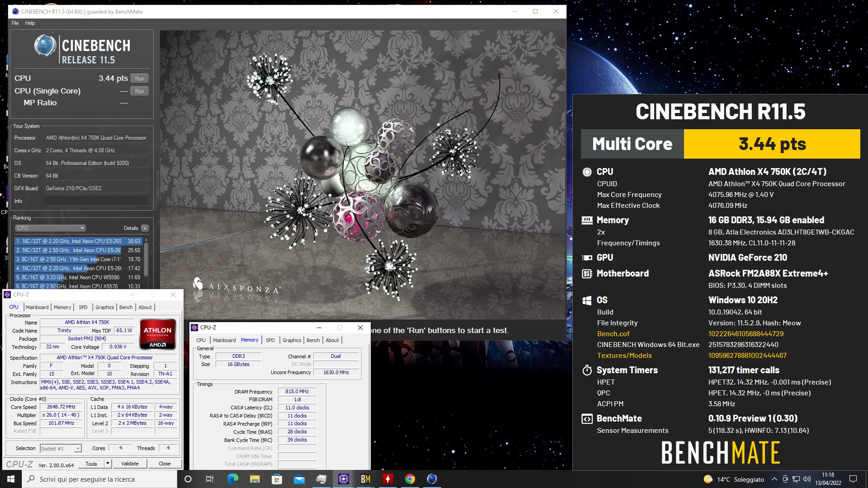Image resolution: width=868 pixels, height=488 pixels.
Task: Expand the Ranking CPU dropdown
Action: (50, 228)
